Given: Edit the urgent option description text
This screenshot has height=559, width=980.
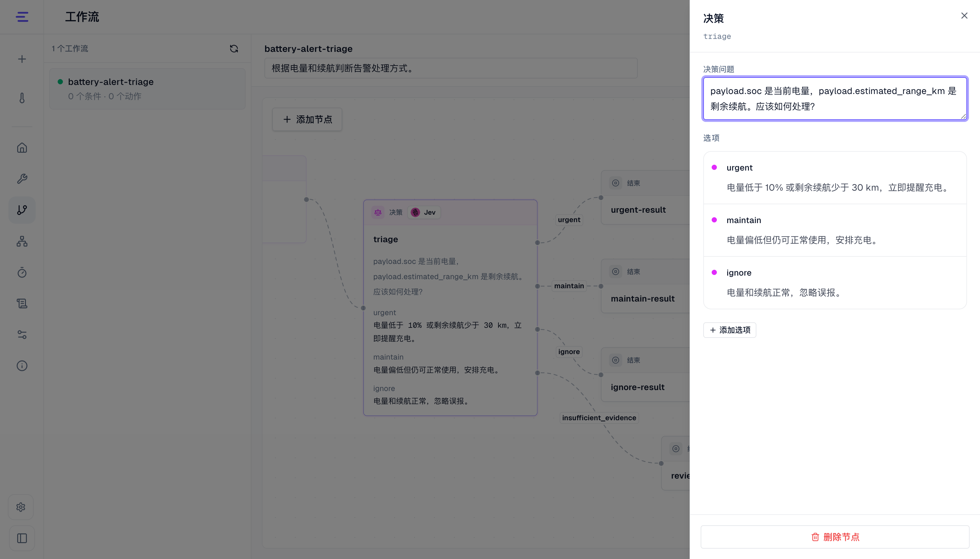Looking at the screenshot, I should click(x=838, y=188).
